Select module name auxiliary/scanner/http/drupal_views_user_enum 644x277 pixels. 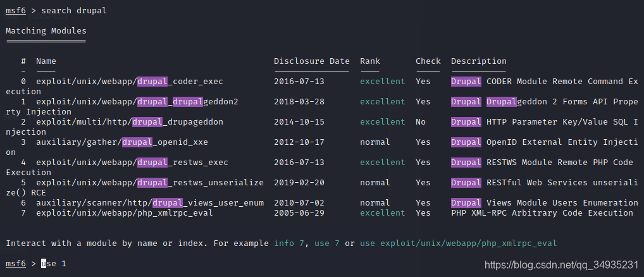tap(149, 203)
